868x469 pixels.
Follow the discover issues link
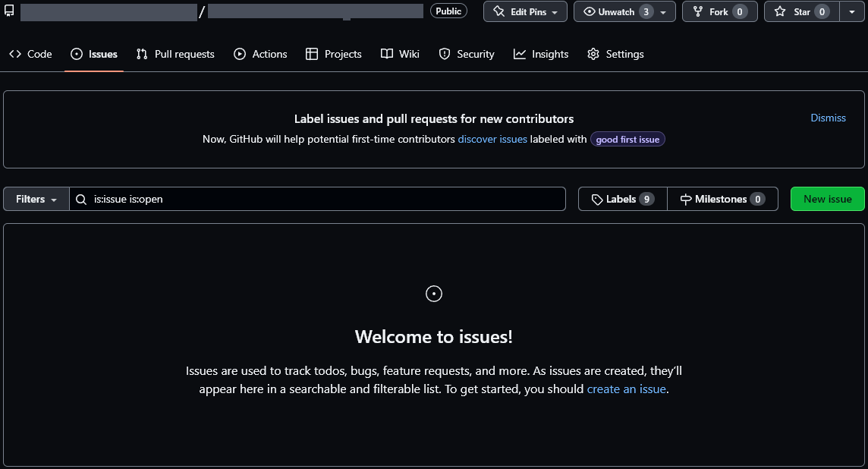492,139
